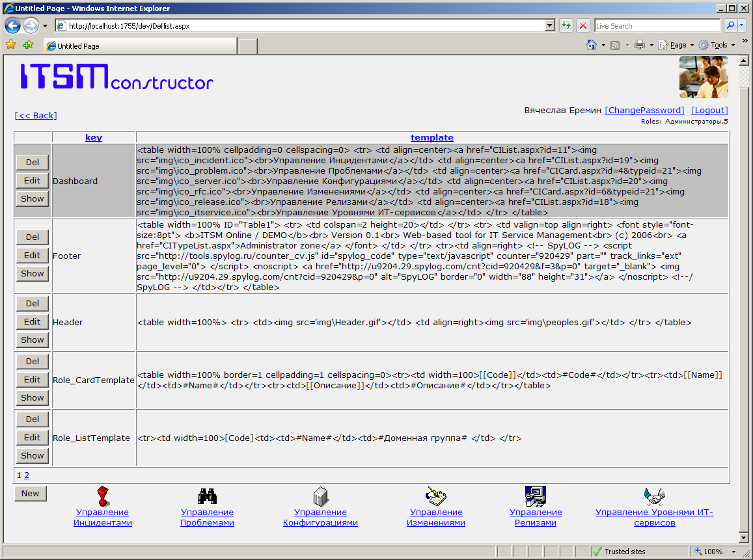Click the change management notepad icon
This screenshot has width=753, height=560.
pos(436,496)
